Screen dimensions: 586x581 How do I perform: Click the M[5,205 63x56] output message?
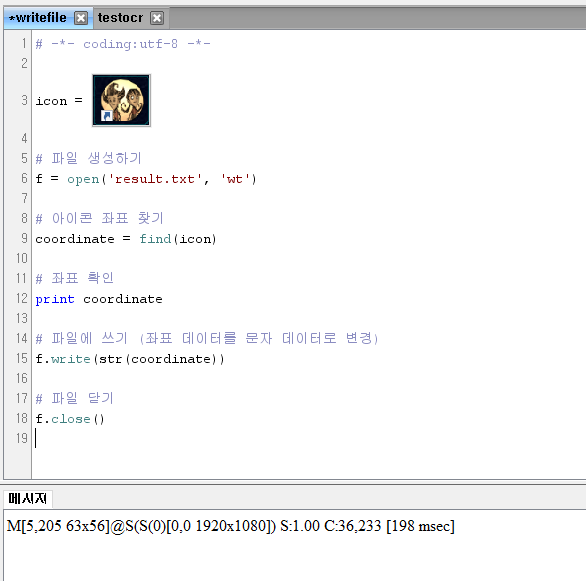[231, 526]
